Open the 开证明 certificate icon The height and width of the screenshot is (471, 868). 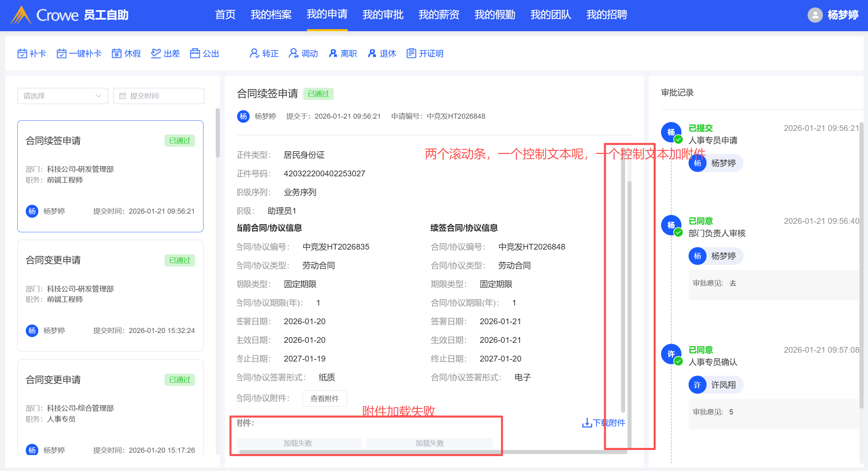click(x=411, y=54)
